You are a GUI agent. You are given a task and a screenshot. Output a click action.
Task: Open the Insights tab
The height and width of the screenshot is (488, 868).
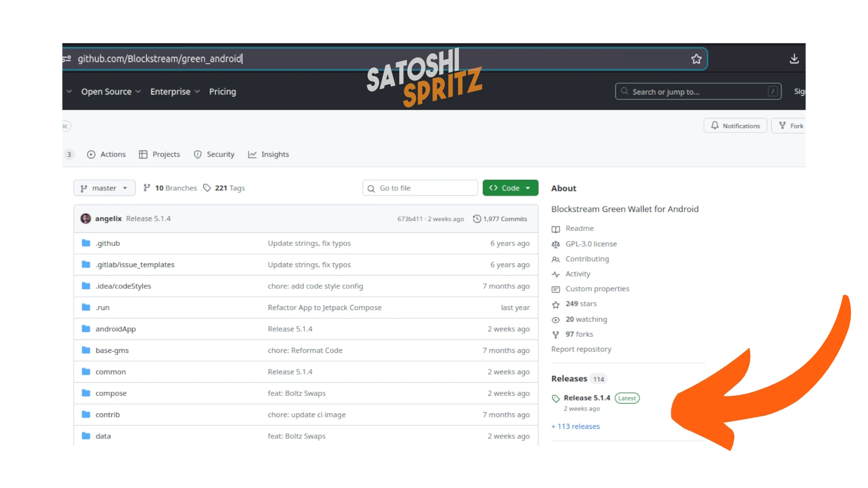click(269, 155)
